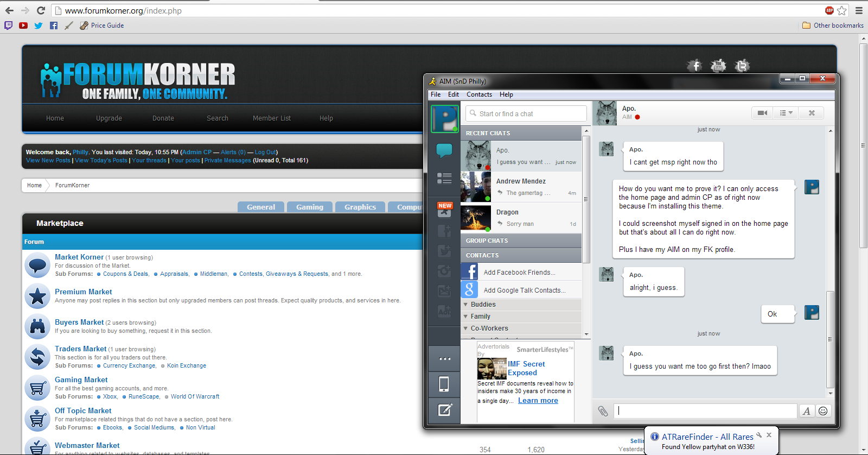Open the Chrome hamburger menu

tap(859, 10)
